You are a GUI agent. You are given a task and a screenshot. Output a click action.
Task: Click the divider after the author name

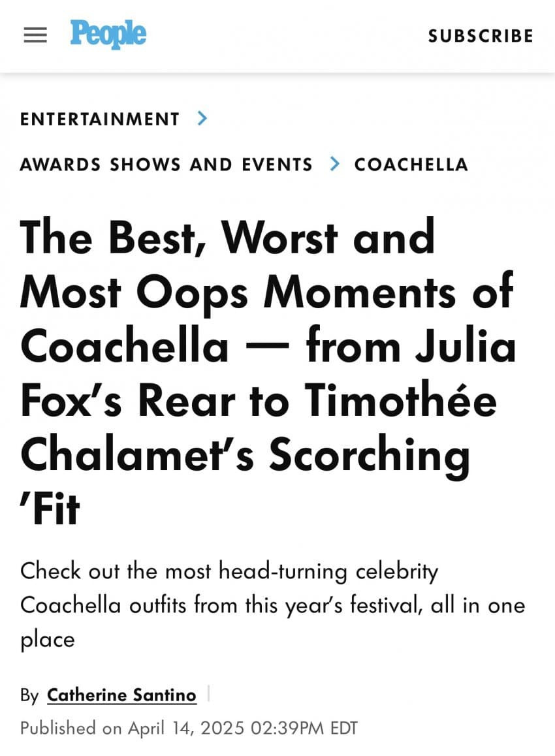click(x=208, y=694)
